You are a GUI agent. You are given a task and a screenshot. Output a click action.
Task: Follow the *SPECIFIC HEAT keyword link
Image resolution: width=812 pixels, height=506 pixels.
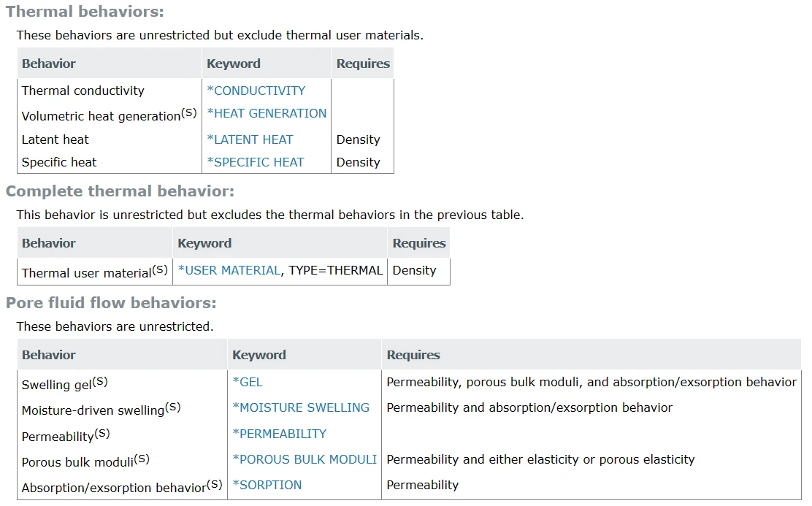[x=256, y=162]
